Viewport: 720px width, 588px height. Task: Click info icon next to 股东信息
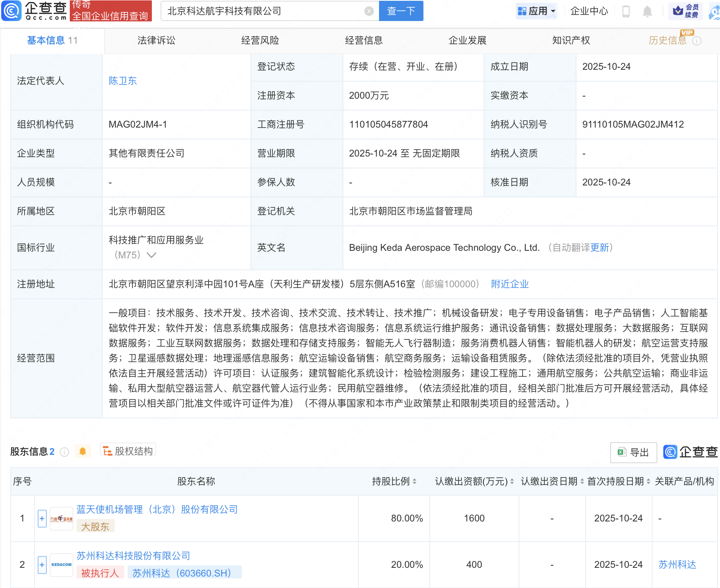coord(64,452)
